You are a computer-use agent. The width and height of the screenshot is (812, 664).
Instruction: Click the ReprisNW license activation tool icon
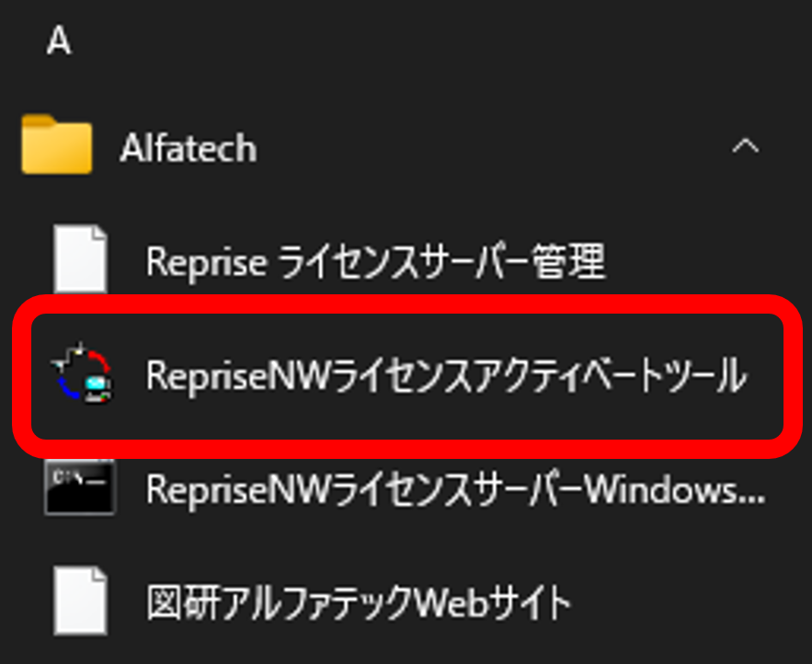pos(82,376)
